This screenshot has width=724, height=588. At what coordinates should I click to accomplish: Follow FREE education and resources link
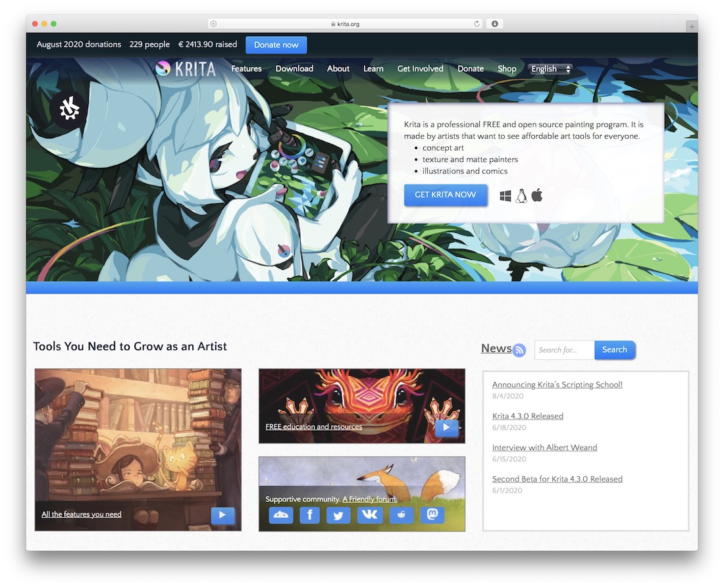[313, 426]
